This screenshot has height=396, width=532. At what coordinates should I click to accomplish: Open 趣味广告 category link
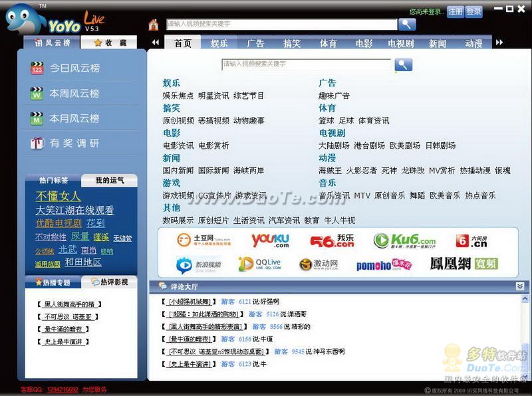click(334, 96)
